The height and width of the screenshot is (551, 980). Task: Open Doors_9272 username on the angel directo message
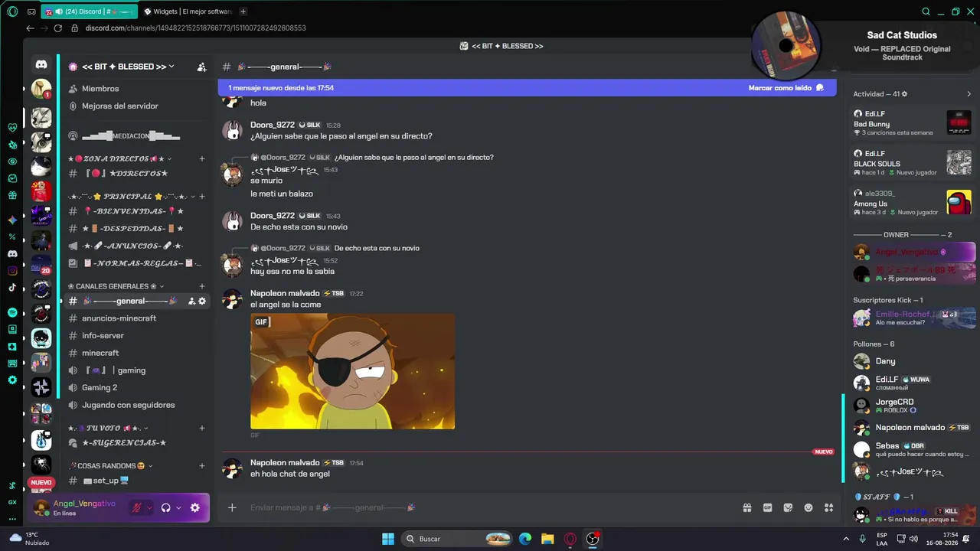tap(272, 125)
